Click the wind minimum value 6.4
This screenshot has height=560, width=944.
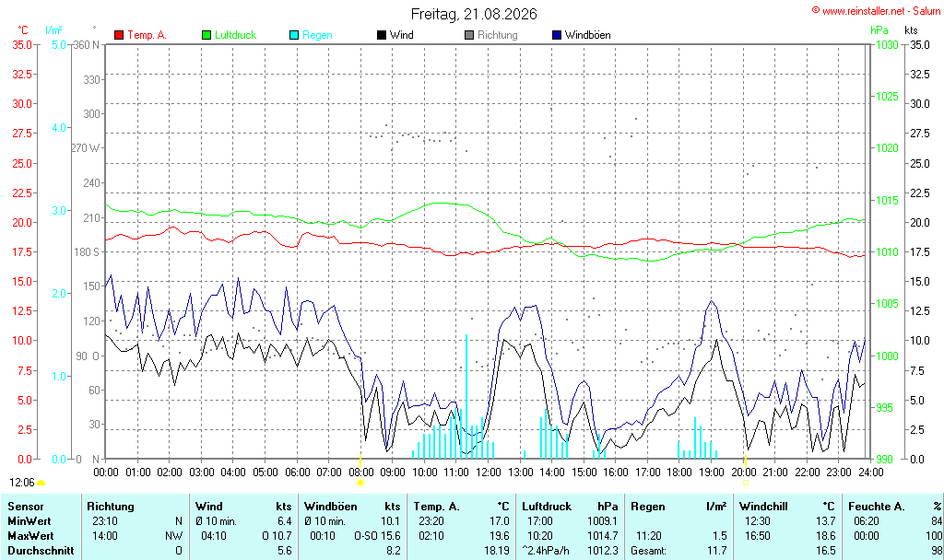[x=284, y=521]
